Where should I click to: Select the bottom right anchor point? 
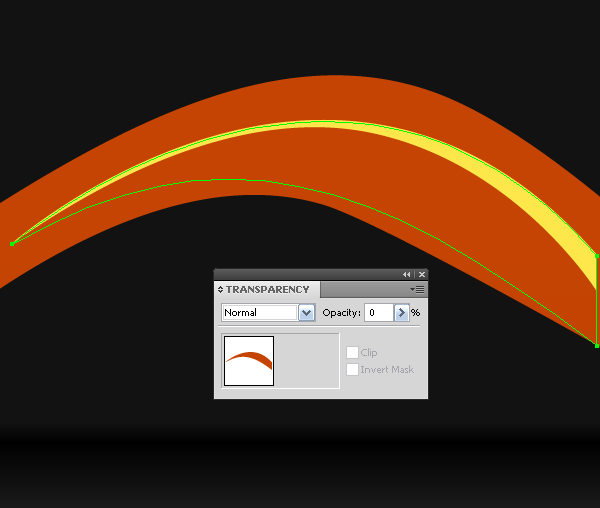[597, 346]
